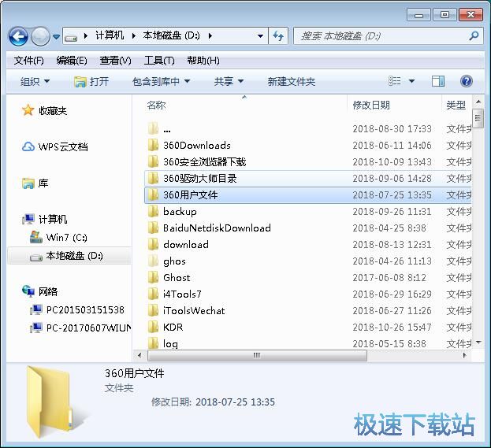
Task: Open the 共享 dropdown
Action: 229,82
